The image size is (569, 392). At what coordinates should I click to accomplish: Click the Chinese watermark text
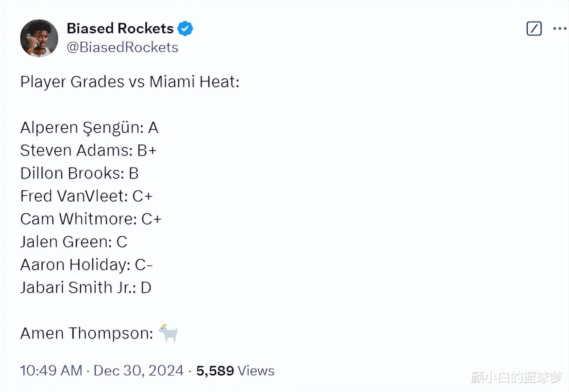coord(516,377)
